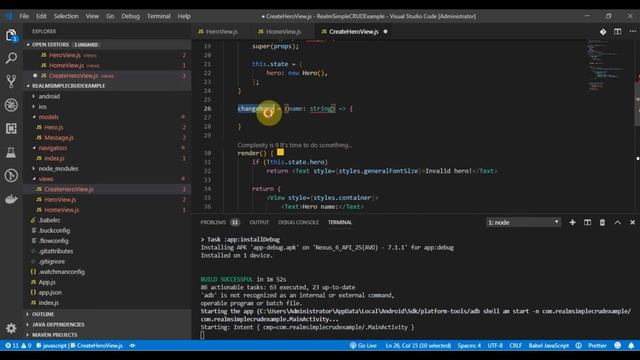The image size is (640, 360).
Task: Open Hero.js in the models folder
Action: [53, 127]
